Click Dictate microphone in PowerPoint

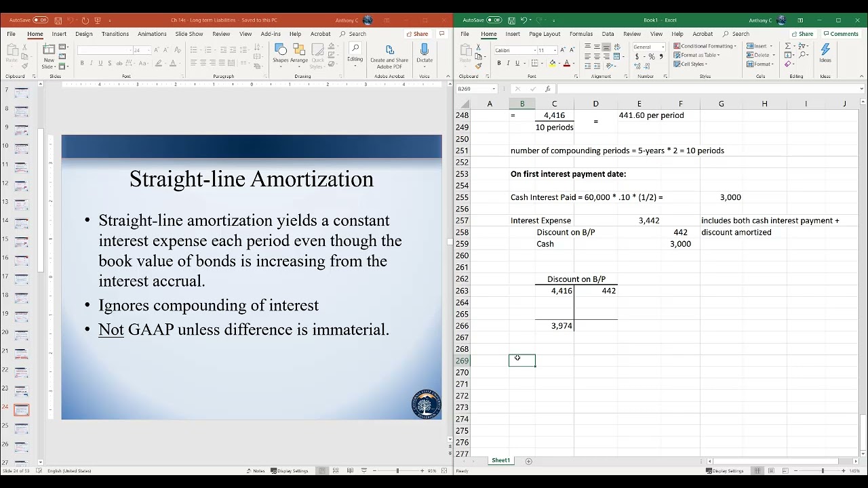point(425,54)
